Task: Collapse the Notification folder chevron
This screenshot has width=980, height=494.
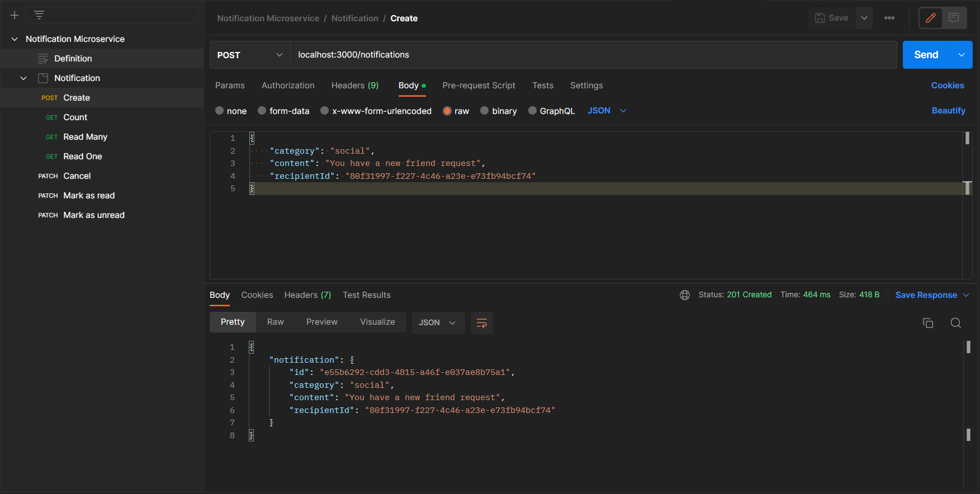Action: 23,78
